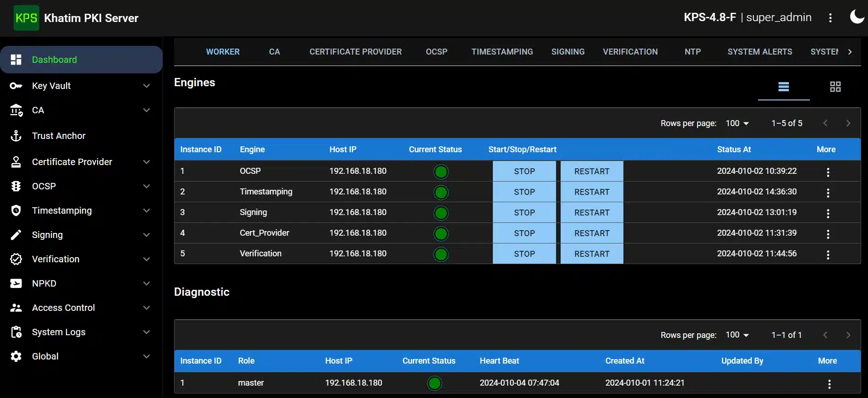Click the Dashboard grid icon
This screenshot has height=398, width=868.
pos(16,60)
